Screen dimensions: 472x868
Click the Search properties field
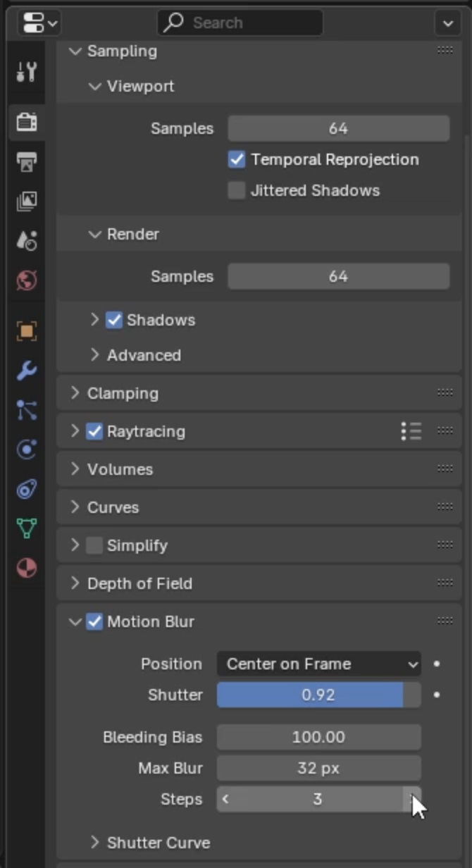coord(240,23)
